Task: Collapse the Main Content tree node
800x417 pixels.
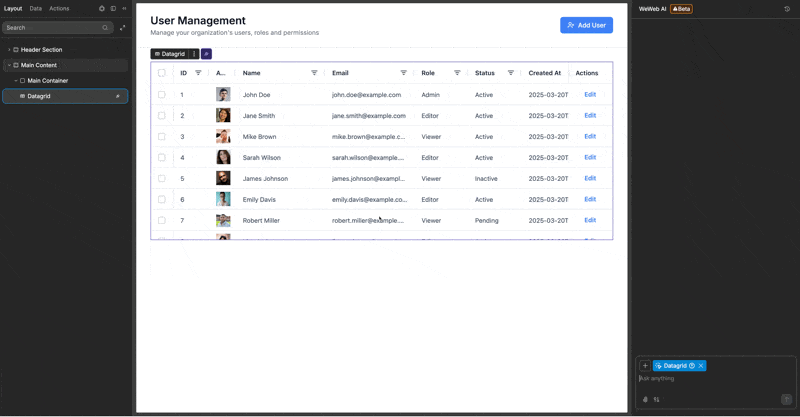Action: click(x=9, y=65)
